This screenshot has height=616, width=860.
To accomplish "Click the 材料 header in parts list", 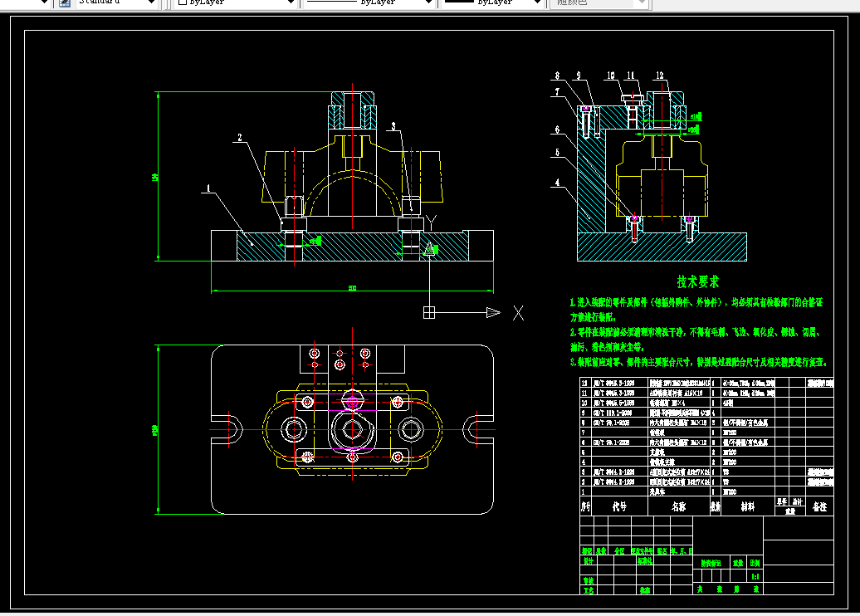I will [748, 506].
